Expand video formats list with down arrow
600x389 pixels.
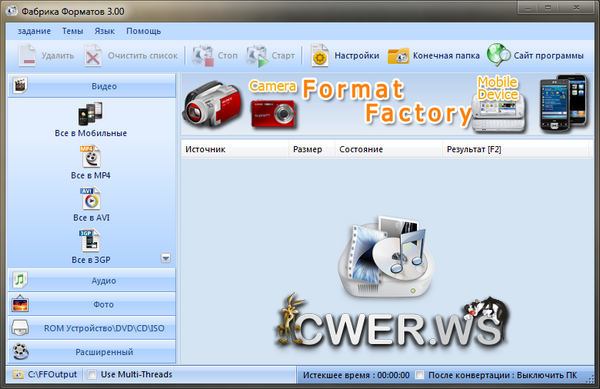[x=165, y=258]
